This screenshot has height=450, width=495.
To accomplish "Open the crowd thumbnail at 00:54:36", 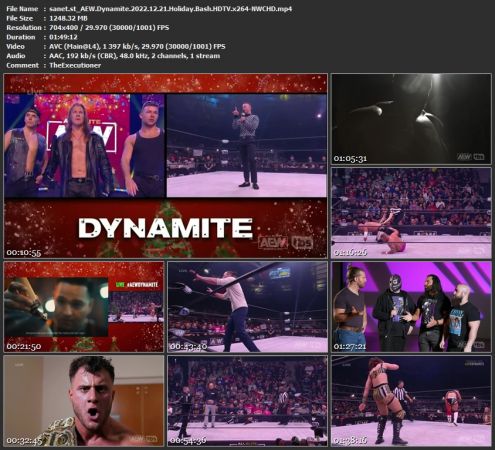I will (248, 401).
